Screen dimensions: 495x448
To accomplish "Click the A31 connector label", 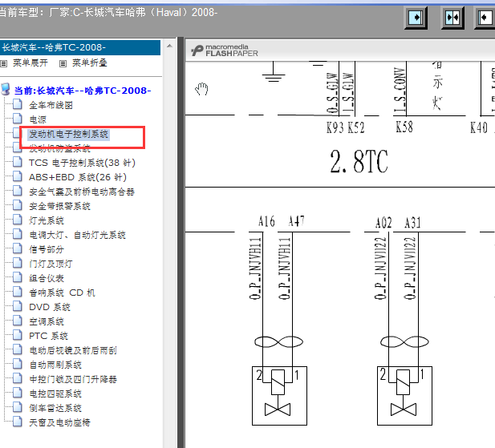I will (412, 223).
